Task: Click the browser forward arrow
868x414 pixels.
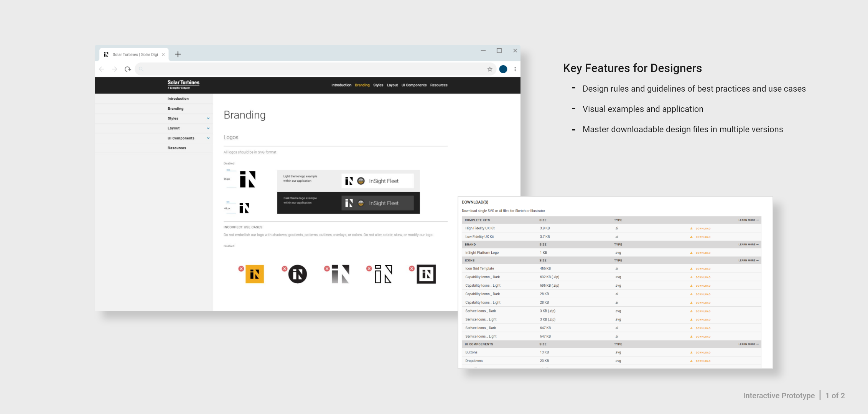Action: click(x=114, y=69)
